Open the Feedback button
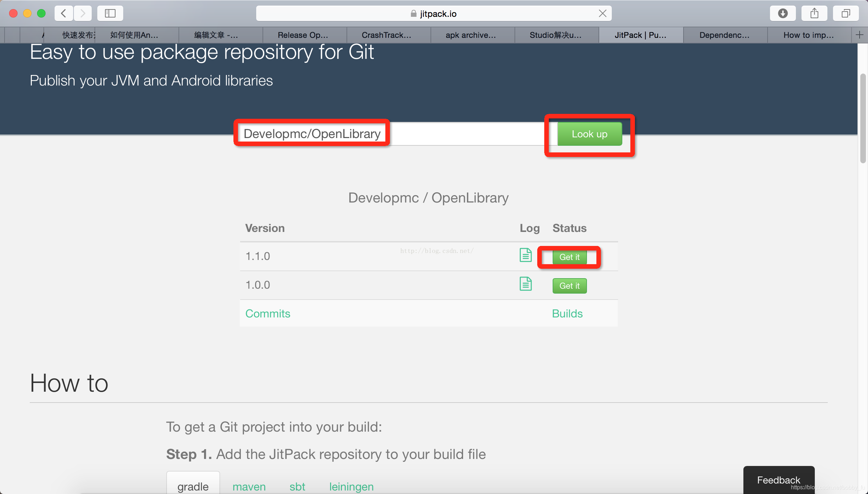 click(779, 480)
